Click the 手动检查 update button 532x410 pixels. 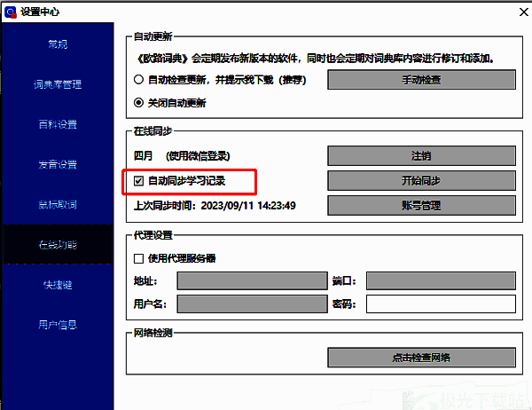[x=421, y=80]
